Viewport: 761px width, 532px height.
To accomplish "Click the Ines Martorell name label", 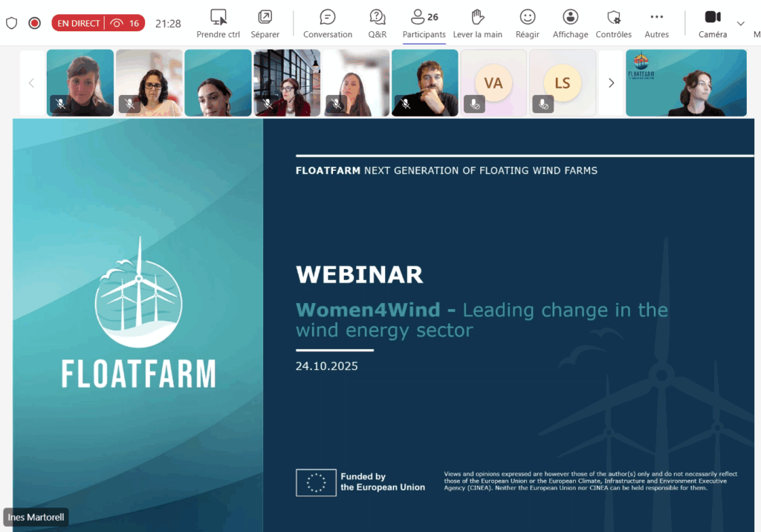I will 37,517.
